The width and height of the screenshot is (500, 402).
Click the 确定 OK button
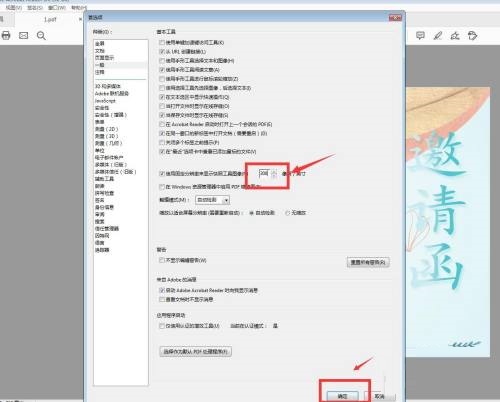(342, 396)
